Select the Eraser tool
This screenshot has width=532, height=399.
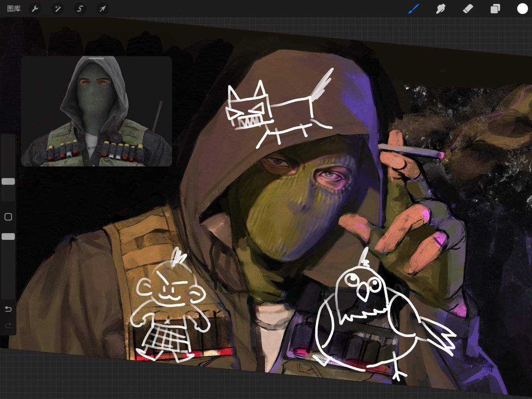[x=468, y=9]
